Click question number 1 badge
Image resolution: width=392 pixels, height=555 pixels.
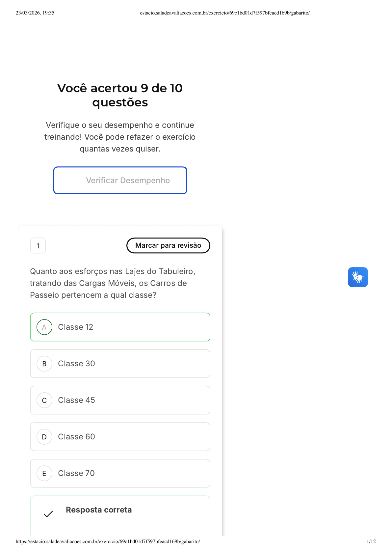coord(38,246)
